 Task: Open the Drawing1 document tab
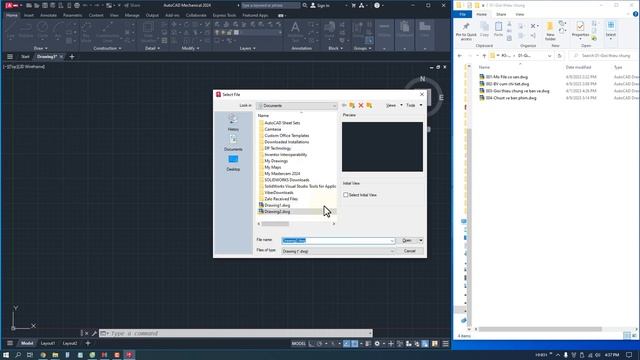coord(47,57)
